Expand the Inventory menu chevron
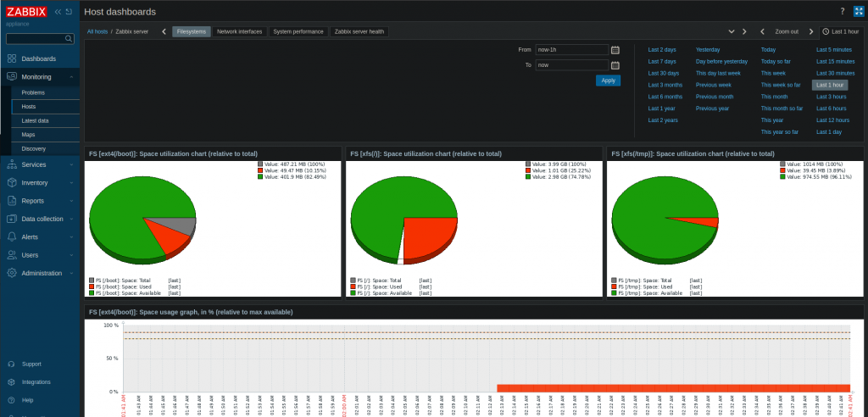Image resolution: width=868 pixels, height=417 pixels. (71, 183)
